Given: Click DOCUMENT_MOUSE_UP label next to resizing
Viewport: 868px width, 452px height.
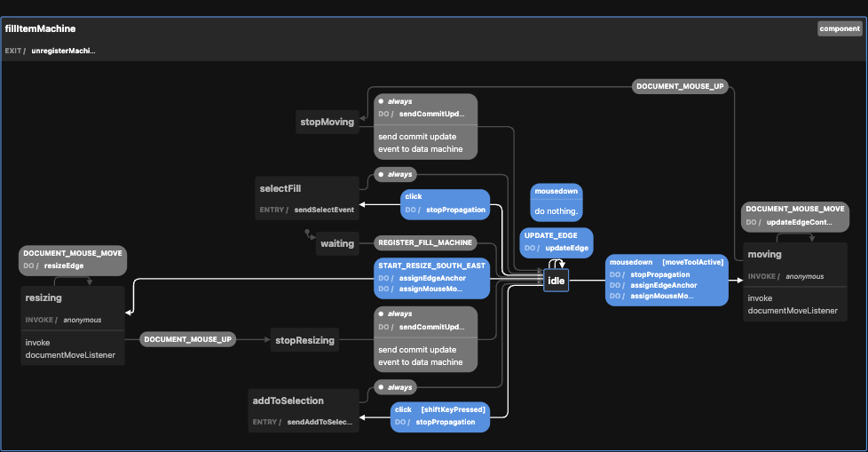Looking at the screenshot, I should (x=186, y=339).
